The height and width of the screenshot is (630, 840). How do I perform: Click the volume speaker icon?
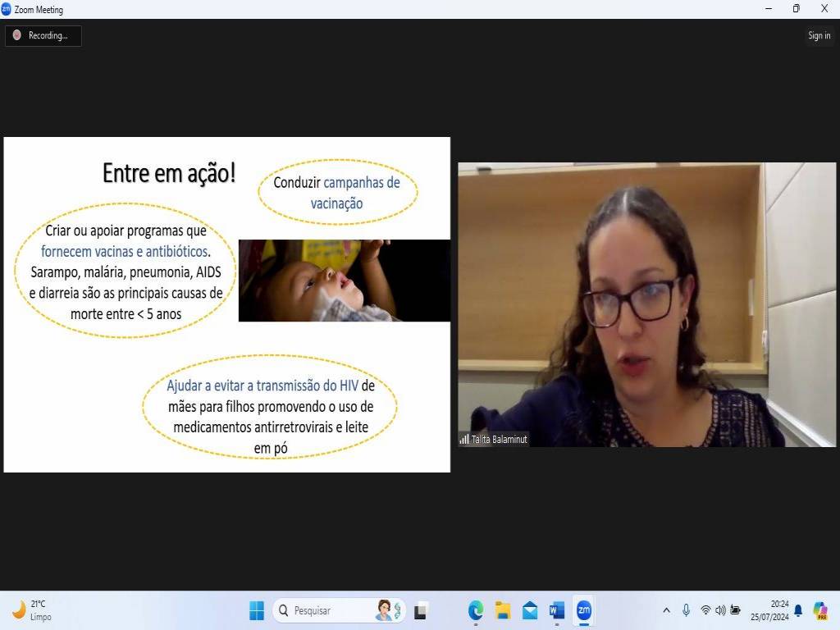(720, 610)
